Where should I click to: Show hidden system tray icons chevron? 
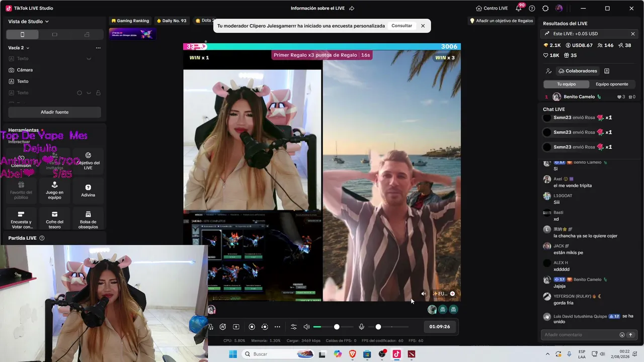coord(548,354)
